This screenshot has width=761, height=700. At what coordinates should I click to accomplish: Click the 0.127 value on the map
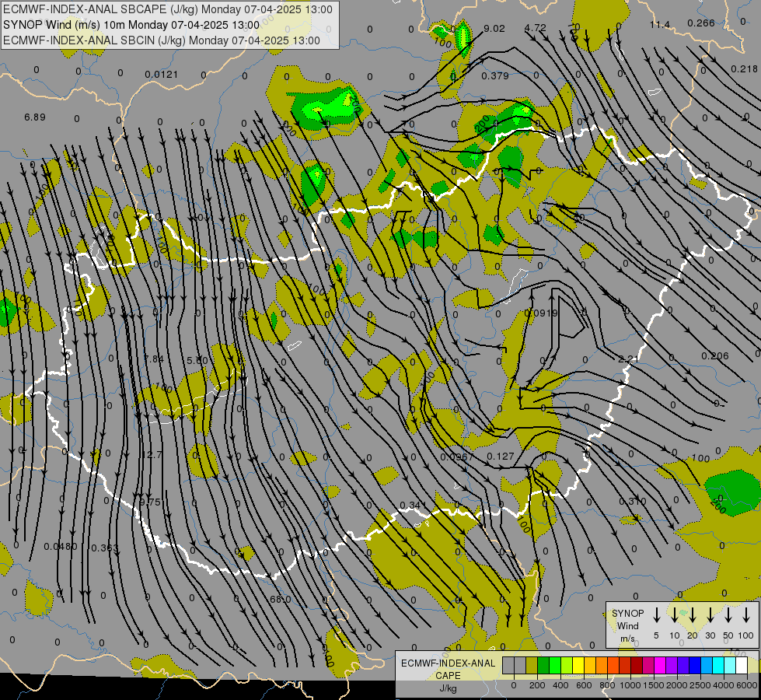500,456
